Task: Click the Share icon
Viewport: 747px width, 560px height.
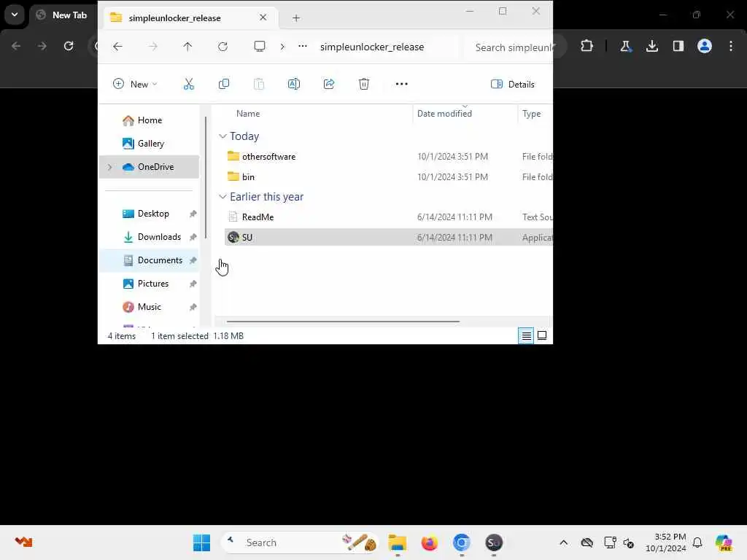Action: [329, 85]
